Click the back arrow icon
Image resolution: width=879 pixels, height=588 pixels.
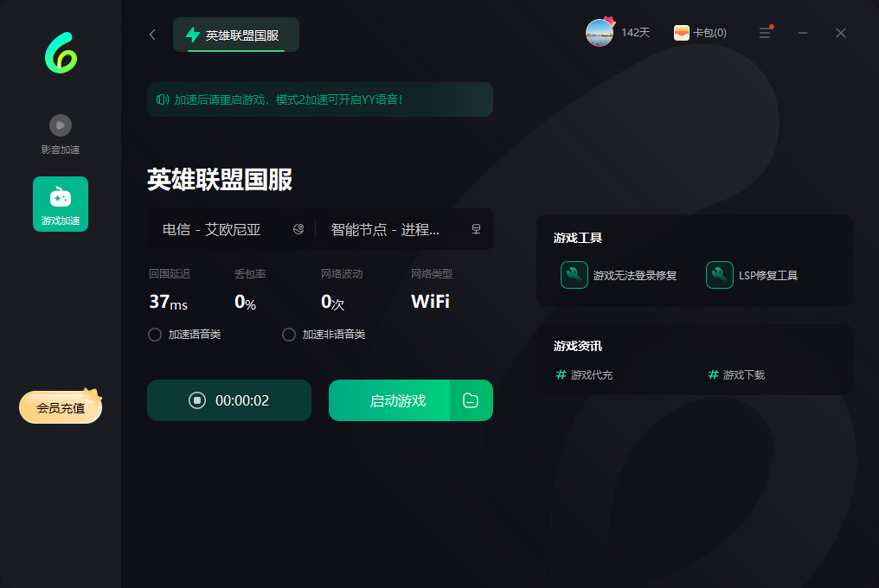152,35
